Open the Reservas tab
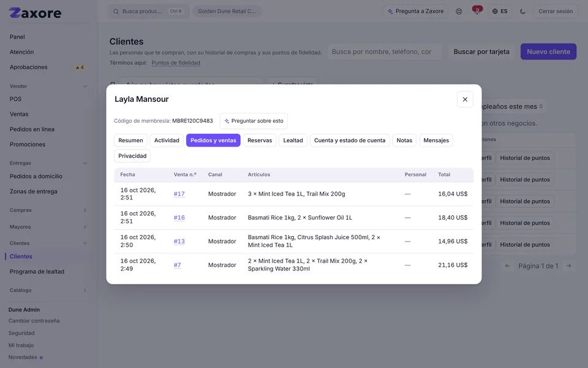 coord(260,140)
